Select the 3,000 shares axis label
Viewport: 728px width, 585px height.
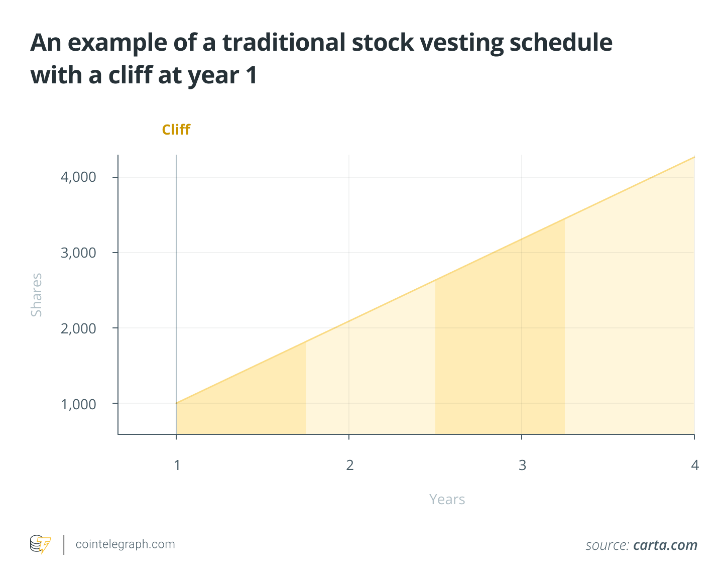click(78, 253)
